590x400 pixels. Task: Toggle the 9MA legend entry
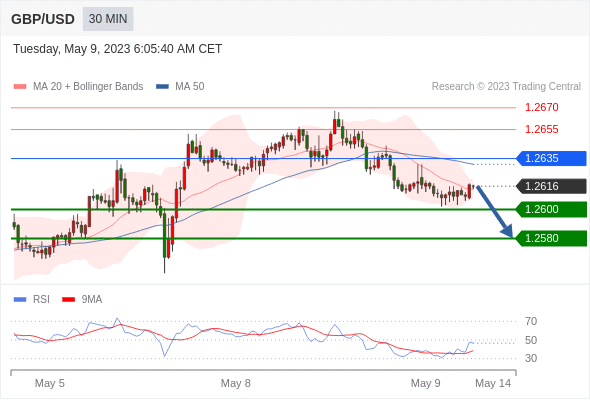click(82, 300)
